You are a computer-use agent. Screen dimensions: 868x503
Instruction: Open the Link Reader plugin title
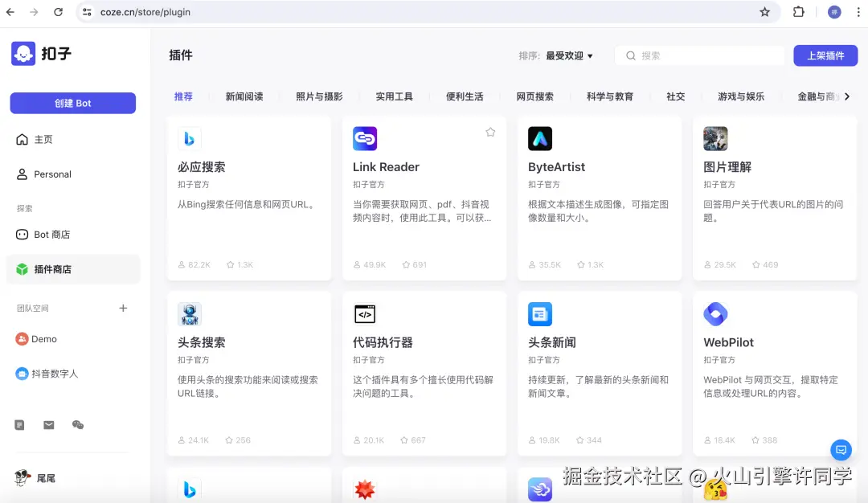(x=386, y=167)
